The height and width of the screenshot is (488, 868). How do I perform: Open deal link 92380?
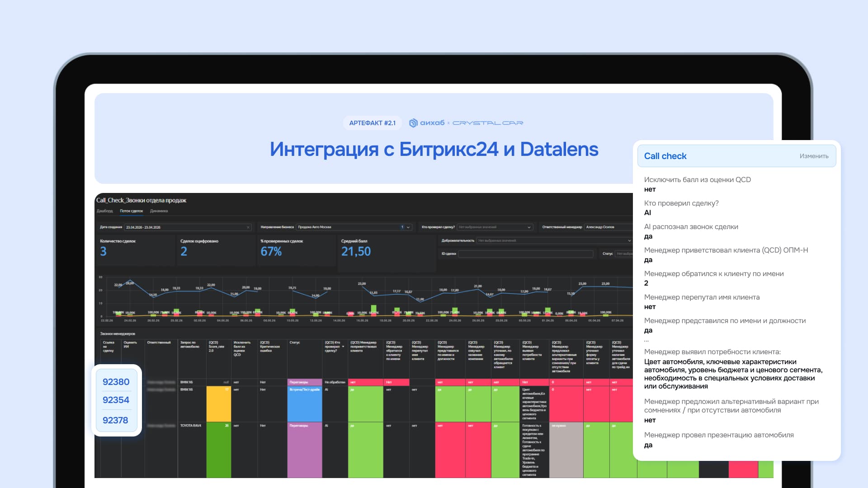pos(116,382)
